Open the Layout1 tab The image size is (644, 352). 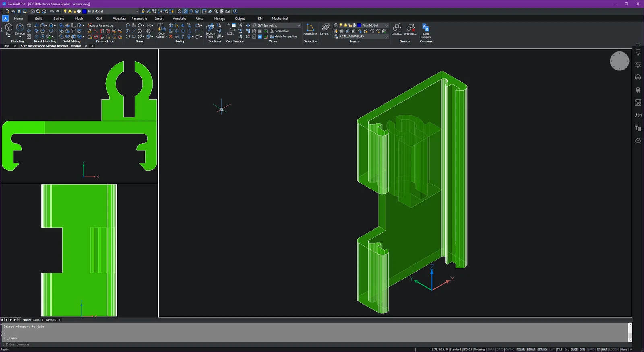pyautogui.click(x=38, y=320)
